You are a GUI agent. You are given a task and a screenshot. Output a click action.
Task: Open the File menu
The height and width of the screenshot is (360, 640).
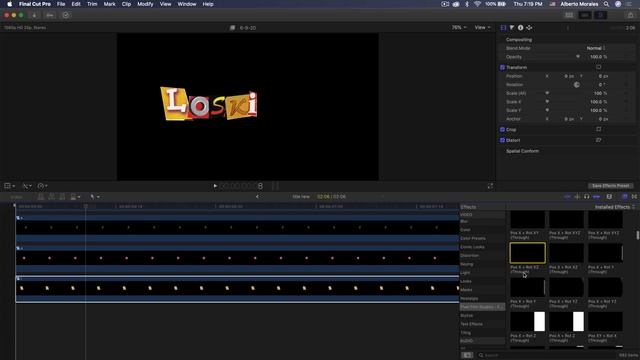[x=61, y=4]
